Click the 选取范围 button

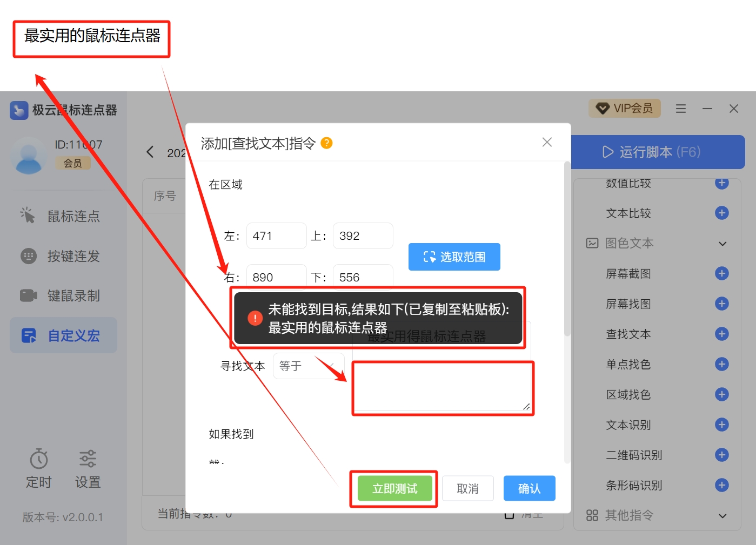[454, 257]
